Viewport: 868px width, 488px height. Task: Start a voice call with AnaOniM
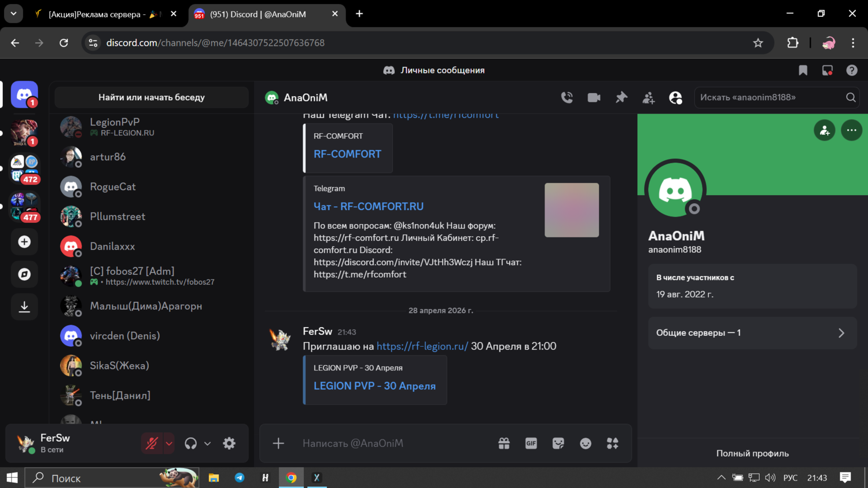(567, 97)
